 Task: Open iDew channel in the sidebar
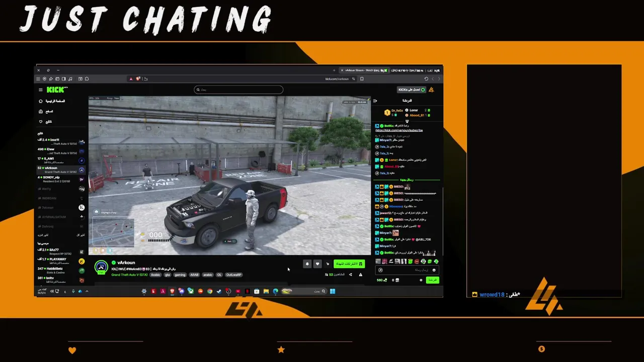(x=61, y=151)
